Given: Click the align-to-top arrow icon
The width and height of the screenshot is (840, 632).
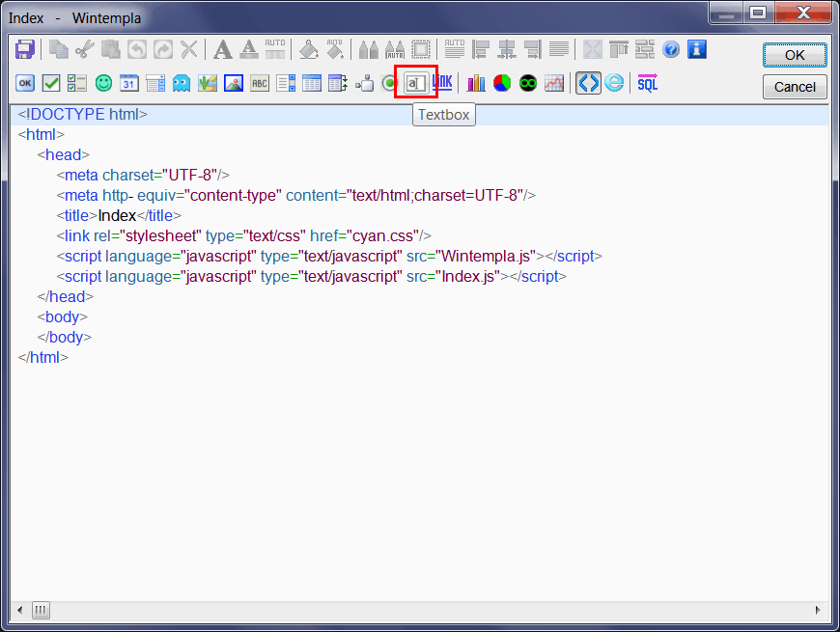Looking at the screenshot, I should coord(619,50).
